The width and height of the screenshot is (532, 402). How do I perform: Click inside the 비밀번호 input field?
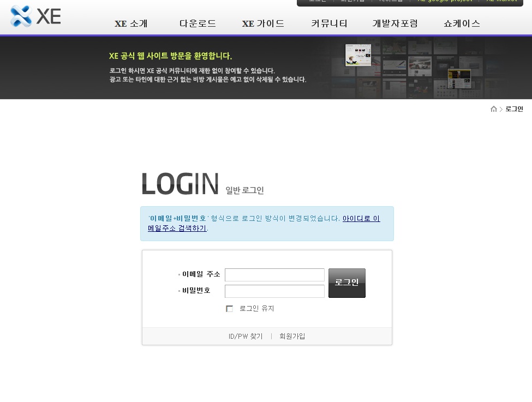[x=274, y=291]
